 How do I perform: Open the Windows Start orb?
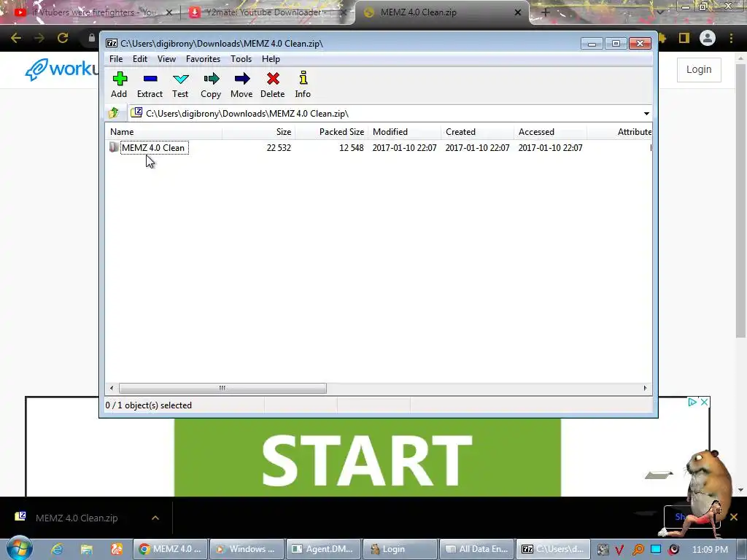20,548
